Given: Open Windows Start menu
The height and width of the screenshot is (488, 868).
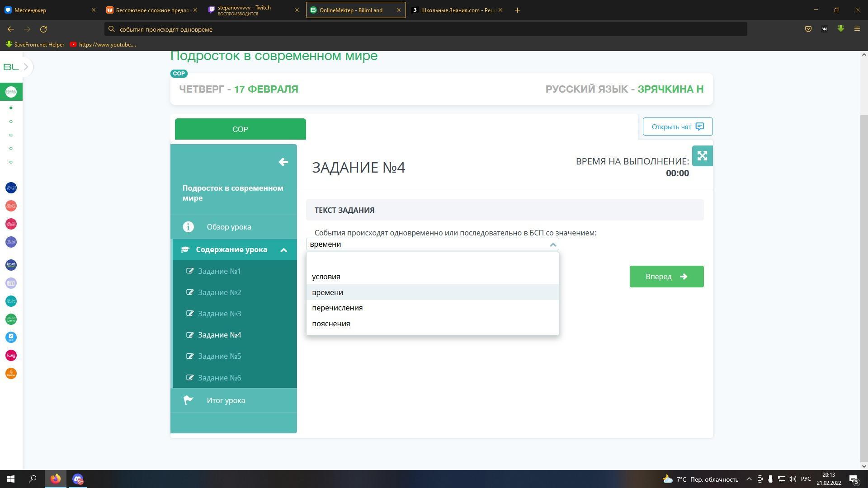Looking at the screenshot, I should 11,479.
